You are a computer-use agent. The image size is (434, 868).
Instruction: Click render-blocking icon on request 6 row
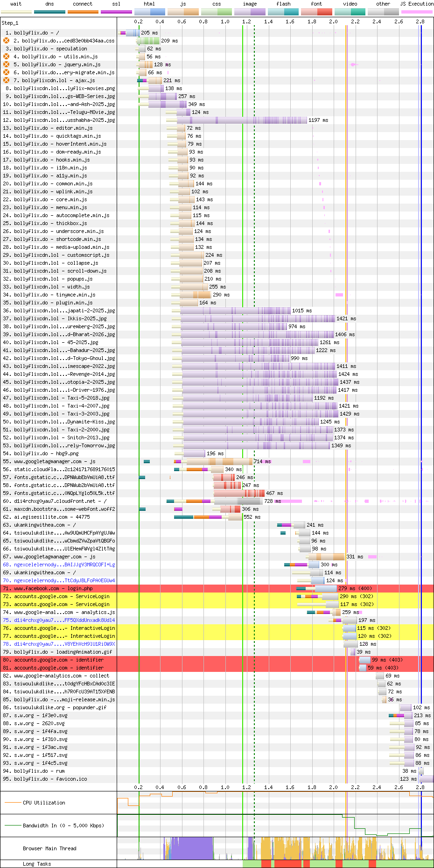7,72
